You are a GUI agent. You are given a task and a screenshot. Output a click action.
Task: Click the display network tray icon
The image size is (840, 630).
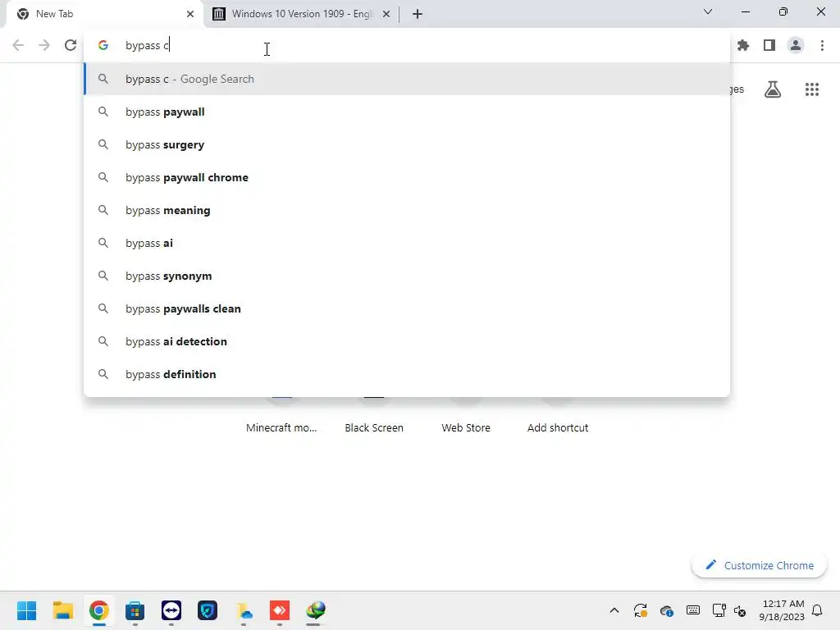click(719, 610)
